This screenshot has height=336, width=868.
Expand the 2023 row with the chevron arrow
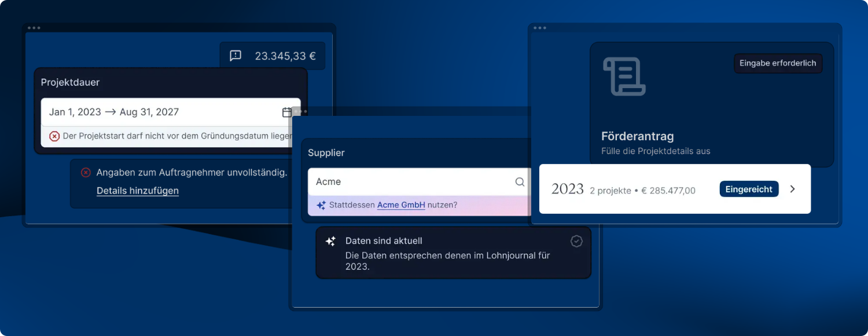793,189
